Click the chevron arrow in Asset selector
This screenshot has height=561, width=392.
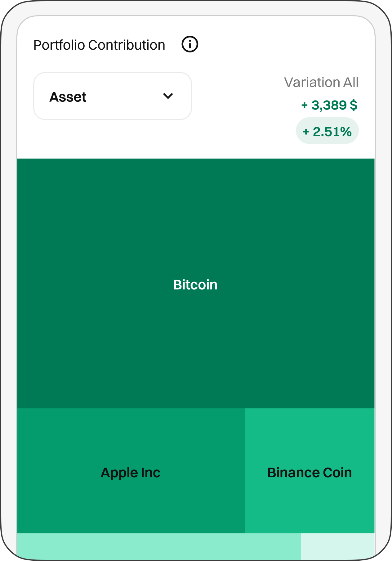pos(168,96)
